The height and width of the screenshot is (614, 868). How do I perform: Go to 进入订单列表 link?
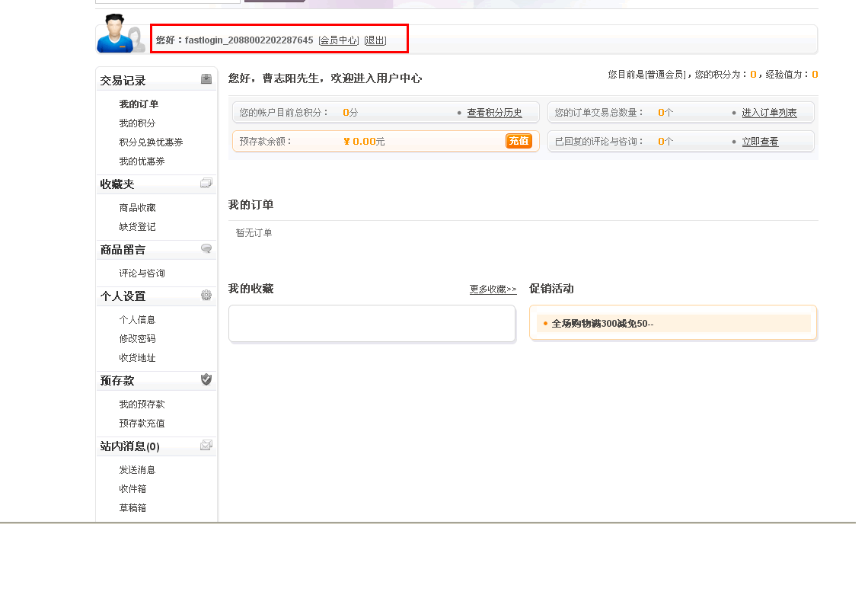point(769,113)
